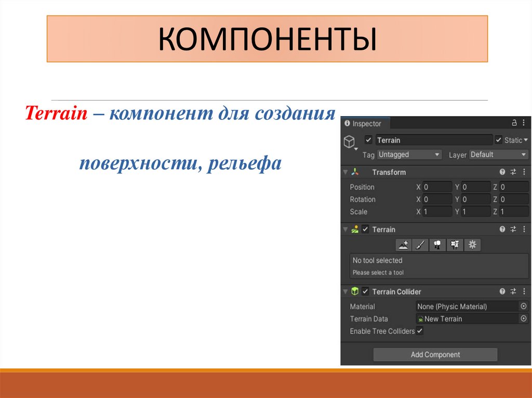This screenshot has height=398, width=532.
Task: Open the Tag Untagged dropdown
Action: tap(409, 155)
